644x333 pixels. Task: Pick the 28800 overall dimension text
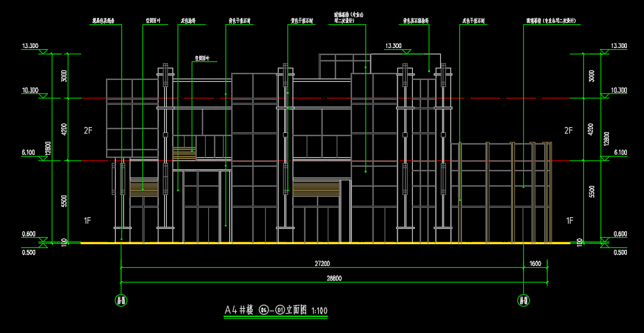pos(335,278)
